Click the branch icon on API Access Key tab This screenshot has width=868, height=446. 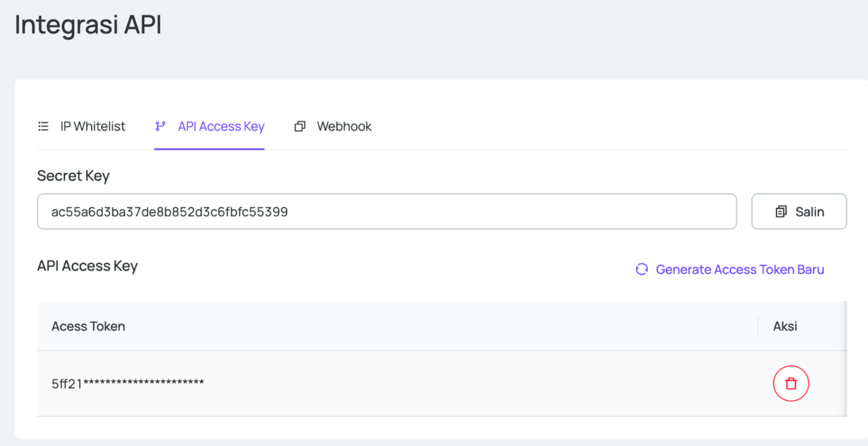click(x=160, y=126)
